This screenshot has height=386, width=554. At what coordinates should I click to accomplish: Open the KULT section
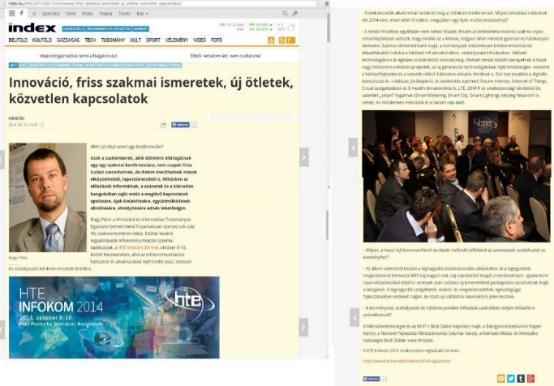tap(135, 40)
